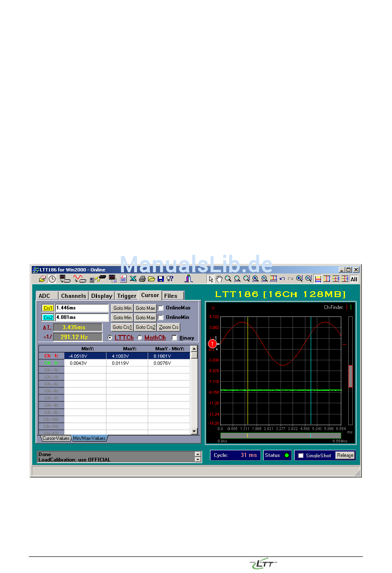Open the Display tab

pyautogui.click(x=102, y=296)
